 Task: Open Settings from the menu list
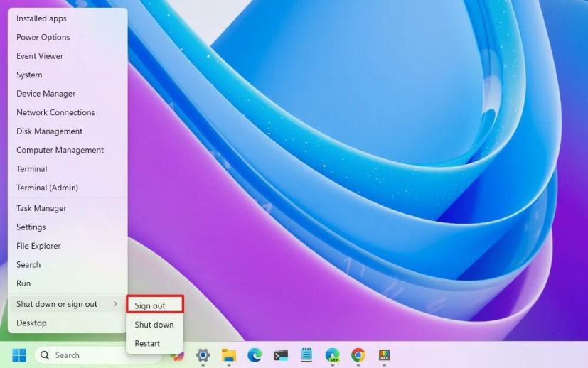click(68, 227)
